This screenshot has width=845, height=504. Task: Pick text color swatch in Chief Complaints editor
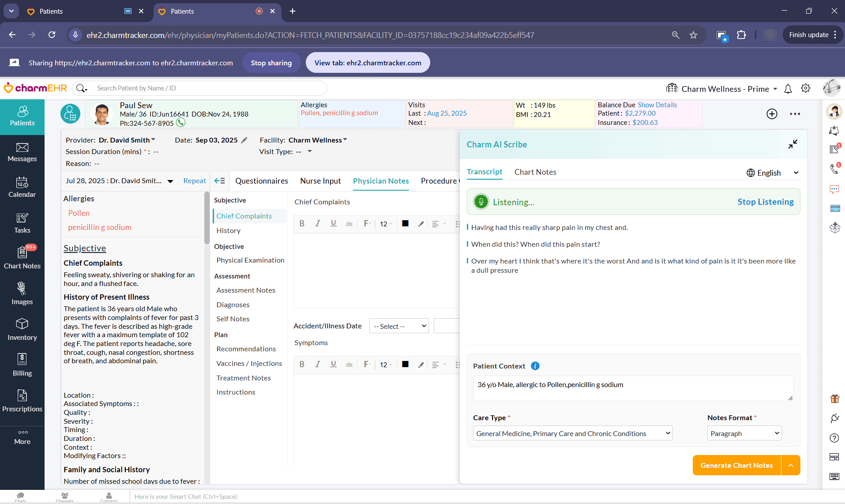[x=405, y=224]
